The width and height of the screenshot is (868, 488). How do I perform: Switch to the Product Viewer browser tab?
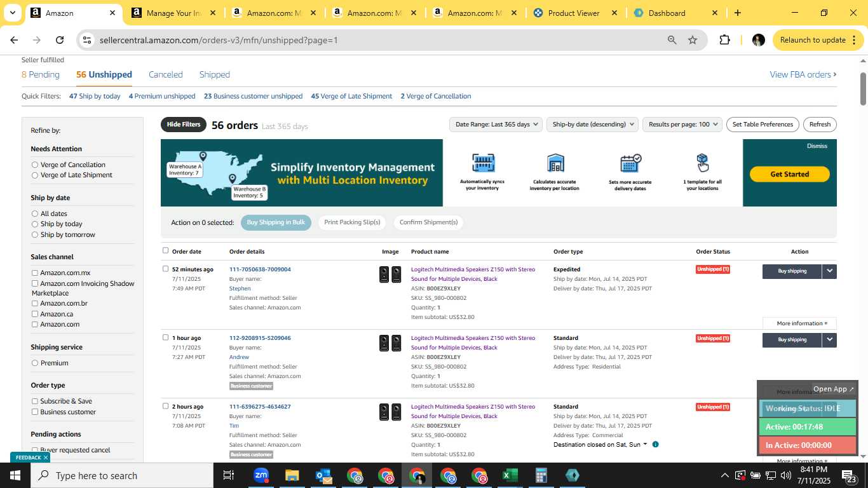coord(575,13)
